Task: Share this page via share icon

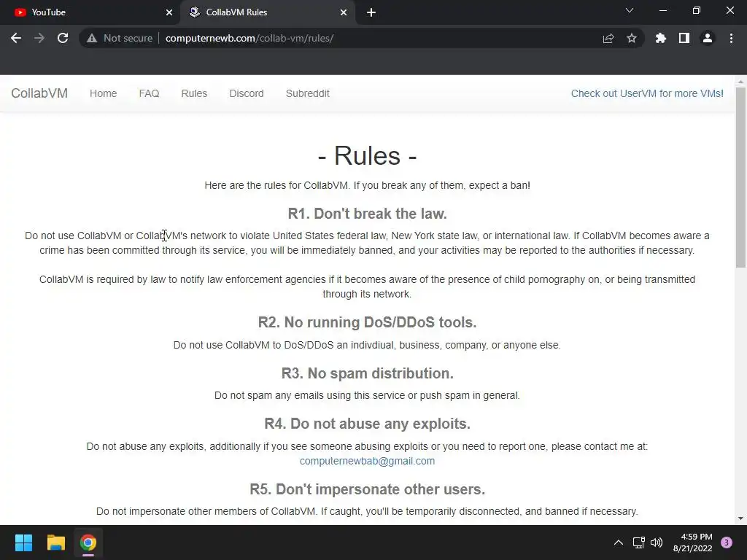Action: [608, 38]
